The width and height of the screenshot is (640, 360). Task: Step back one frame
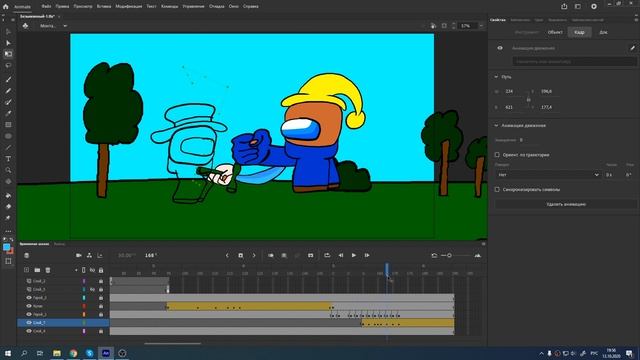pyautogui.click(x=340, y=256)
